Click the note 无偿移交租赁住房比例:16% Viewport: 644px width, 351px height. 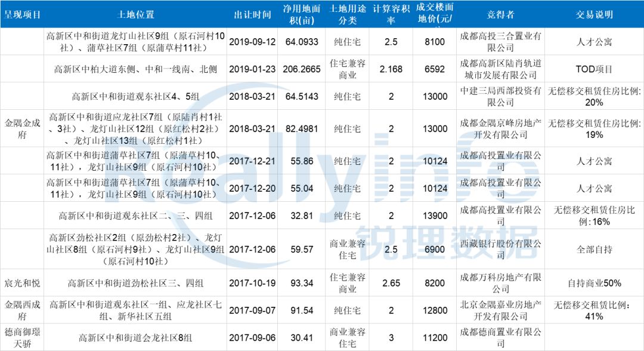(594, 215)
